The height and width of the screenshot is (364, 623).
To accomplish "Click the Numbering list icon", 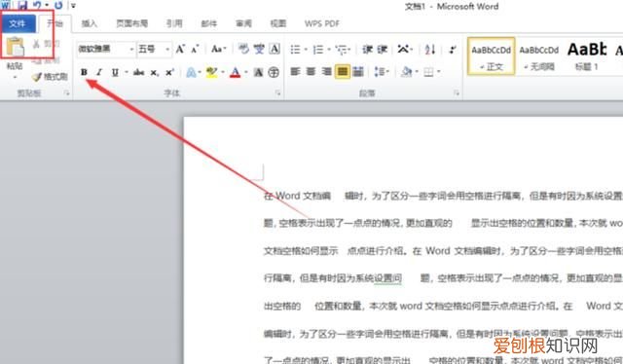I will [x=318, y=50].
